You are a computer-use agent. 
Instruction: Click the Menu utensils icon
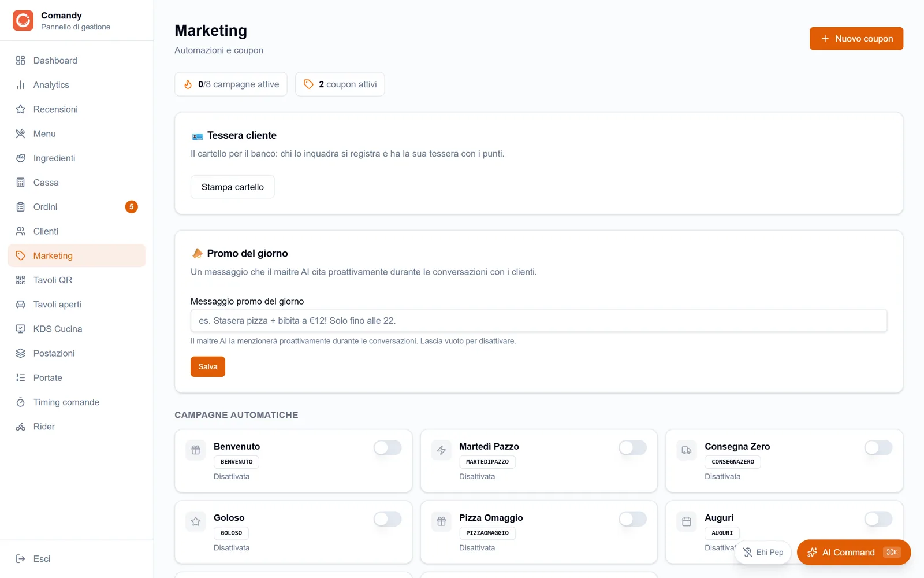pyautogui.click(x=21, y=134)
